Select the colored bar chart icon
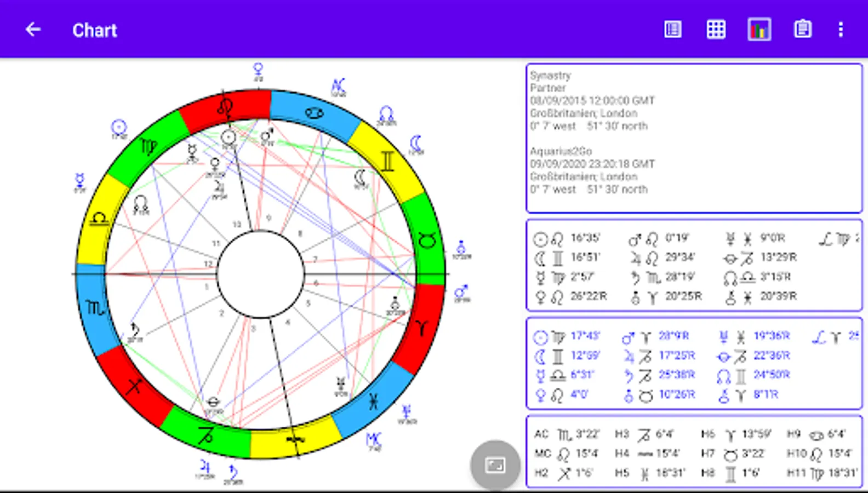Image resolution: width=868 pixels, height=493 pixels. pos(759,30)
